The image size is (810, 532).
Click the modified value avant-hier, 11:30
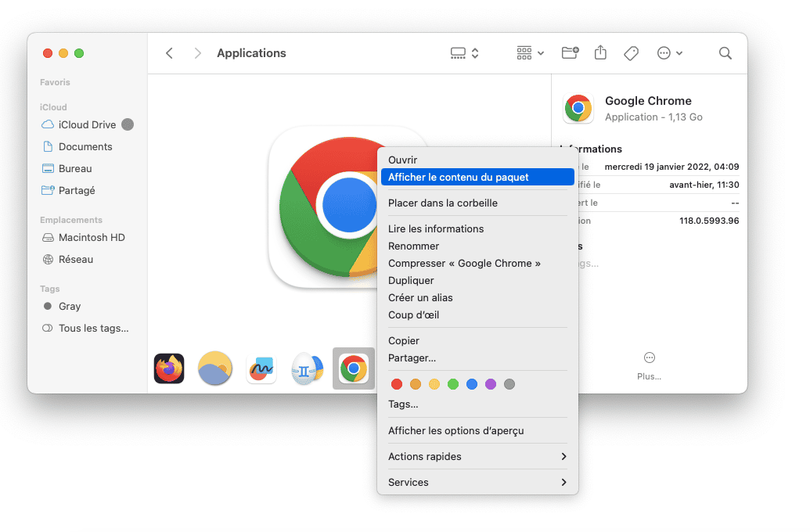tap(704, 185)
